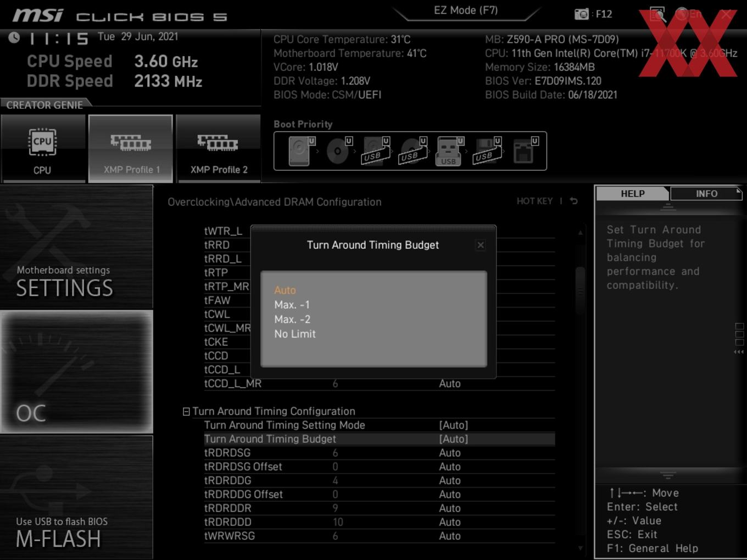Open the HOT KEY list
This screenshot has width=747, height=560.
[534, 201]
